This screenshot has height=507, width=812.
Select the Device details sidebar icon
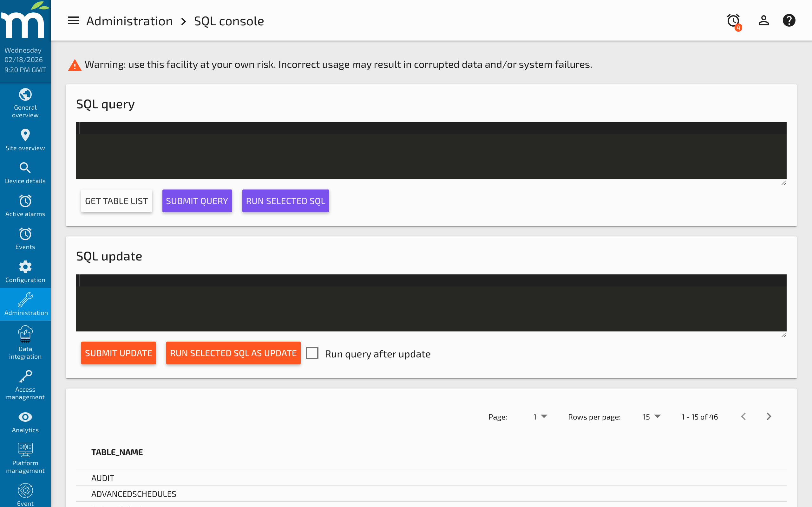[25, 168]
